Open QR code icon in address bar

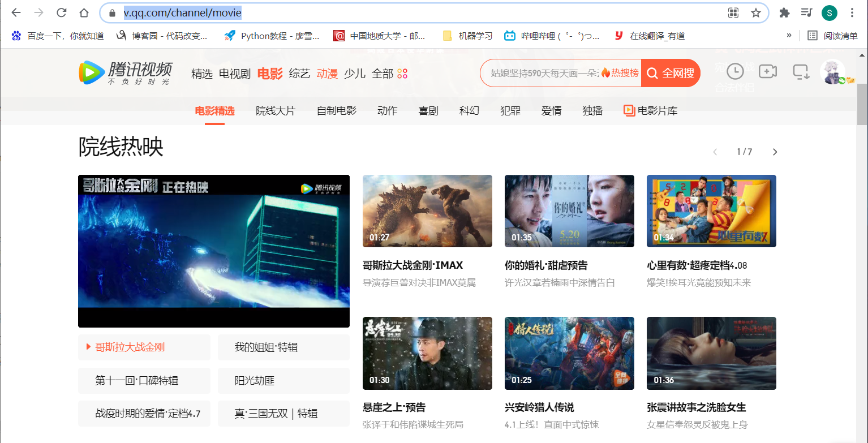pyautogui.click(x=733, y=12)
